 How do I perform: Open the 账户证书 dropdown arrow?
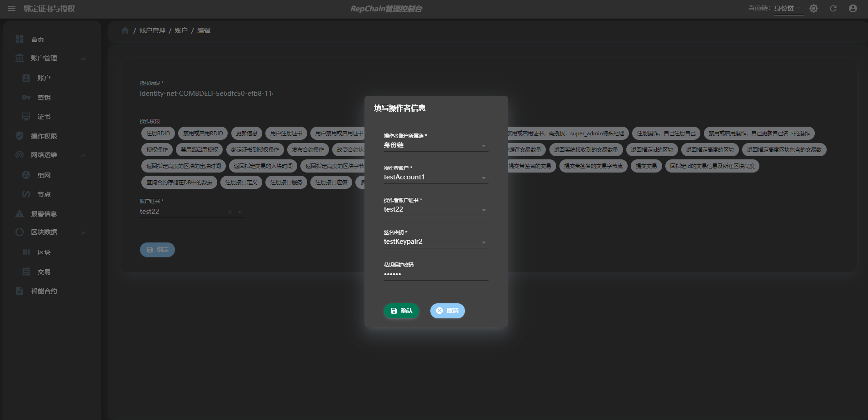(239, 212)
